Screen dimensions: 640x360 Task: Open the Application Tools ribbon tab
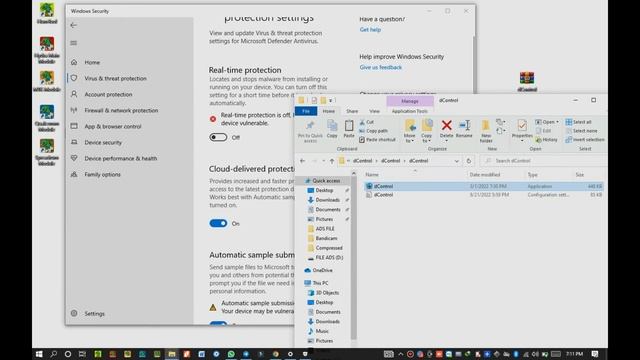tap(409, 111)
